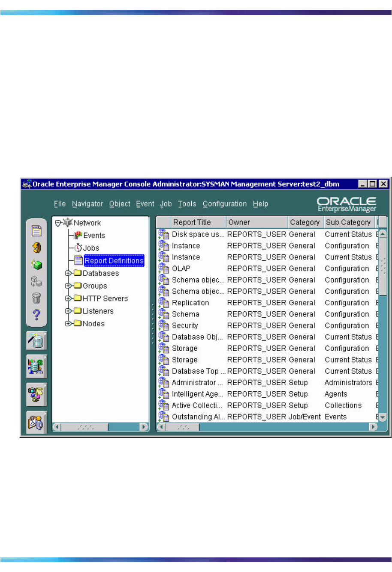This screenshot has width=392, height=572.
Task: Expand the Groups folder
Action: 68,286
